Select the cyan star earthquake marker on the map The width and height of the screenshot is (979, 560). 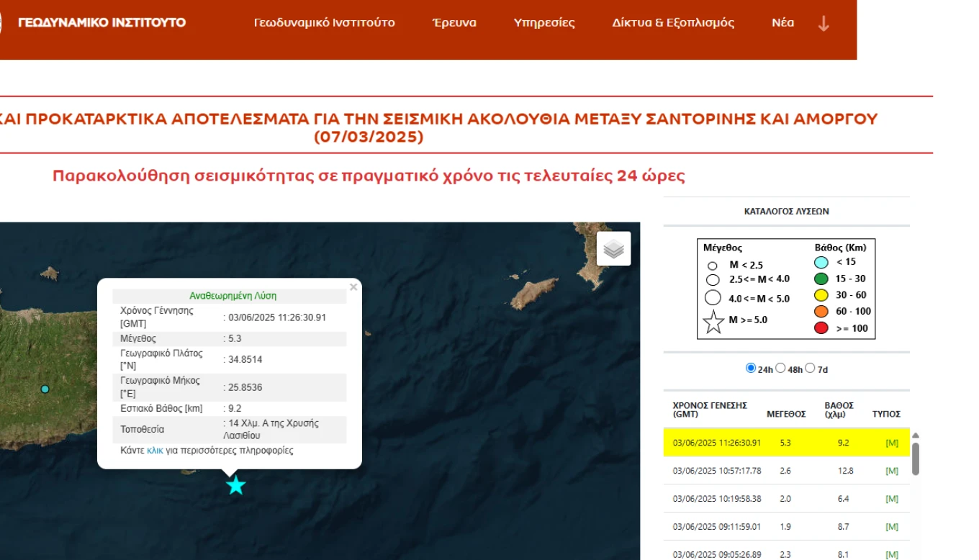pos(235,485)
